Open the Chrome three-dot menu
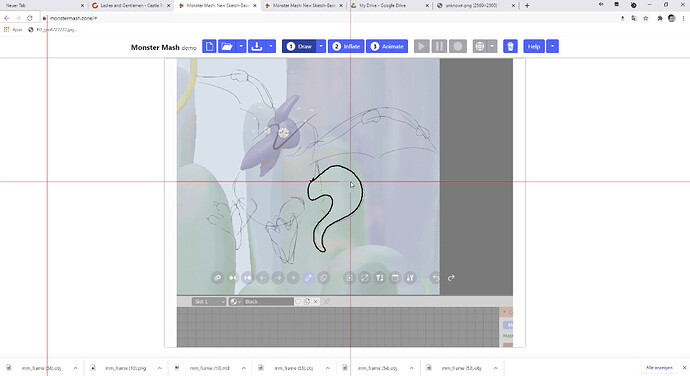The image size is (690, 376). [683, 18]
